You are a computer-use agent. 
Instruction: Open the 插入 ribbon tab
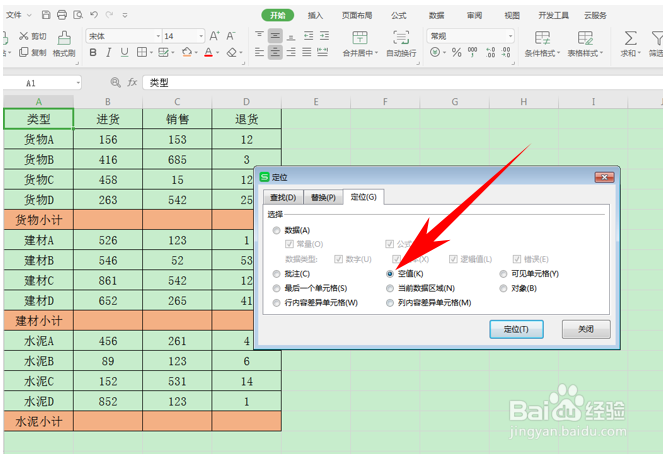(x=315, y=16)
